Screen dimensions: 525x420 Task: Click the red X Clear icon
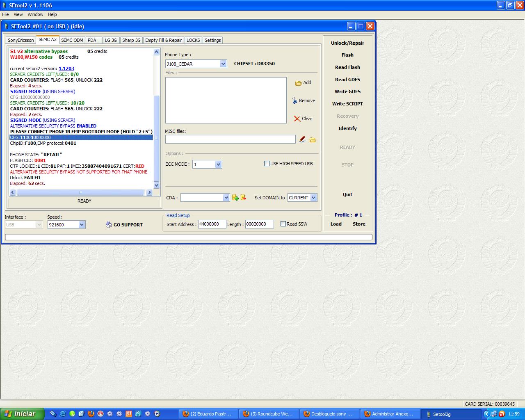pyautogui.click(x=297, y=119)
